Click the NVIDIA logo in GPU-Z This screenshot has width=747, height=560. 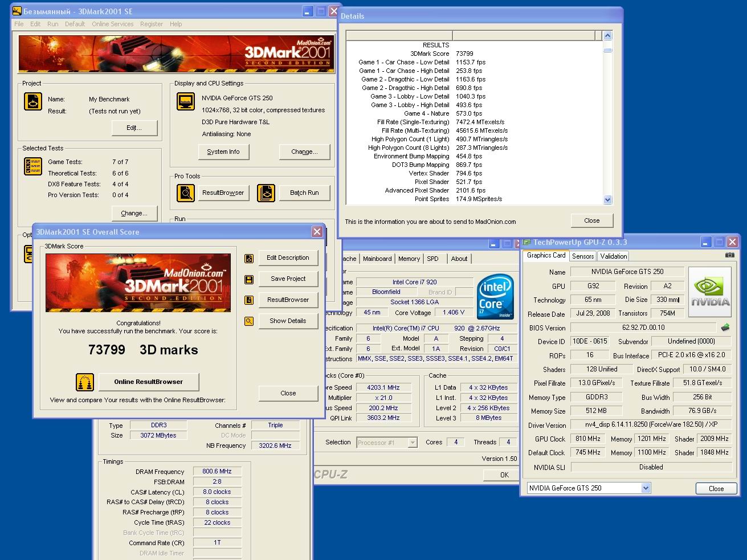pos(710,292)
